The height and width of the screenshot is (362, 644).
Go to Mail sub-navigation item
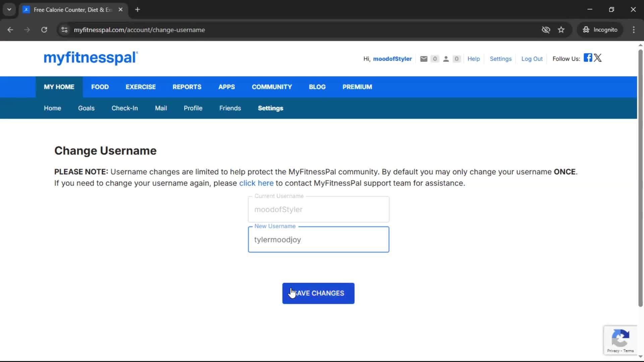(x=161, y=108)
